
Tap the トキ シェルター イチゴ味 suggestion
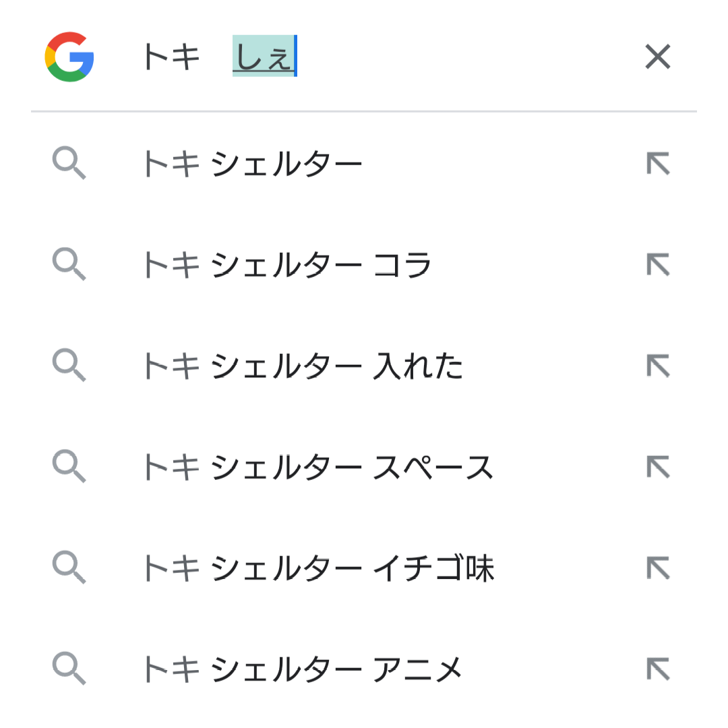pyautogui.click(x=318, y=568)
